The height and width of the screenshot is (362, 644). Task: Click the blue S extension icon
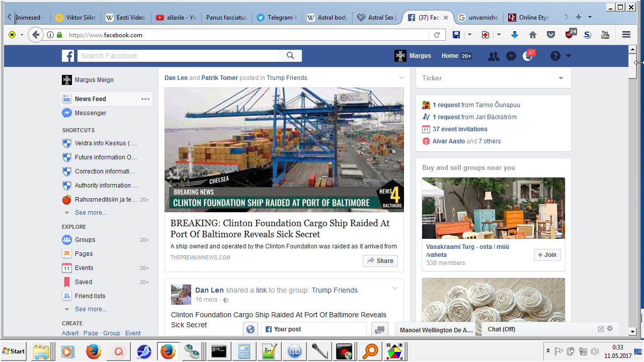point(587,35)
